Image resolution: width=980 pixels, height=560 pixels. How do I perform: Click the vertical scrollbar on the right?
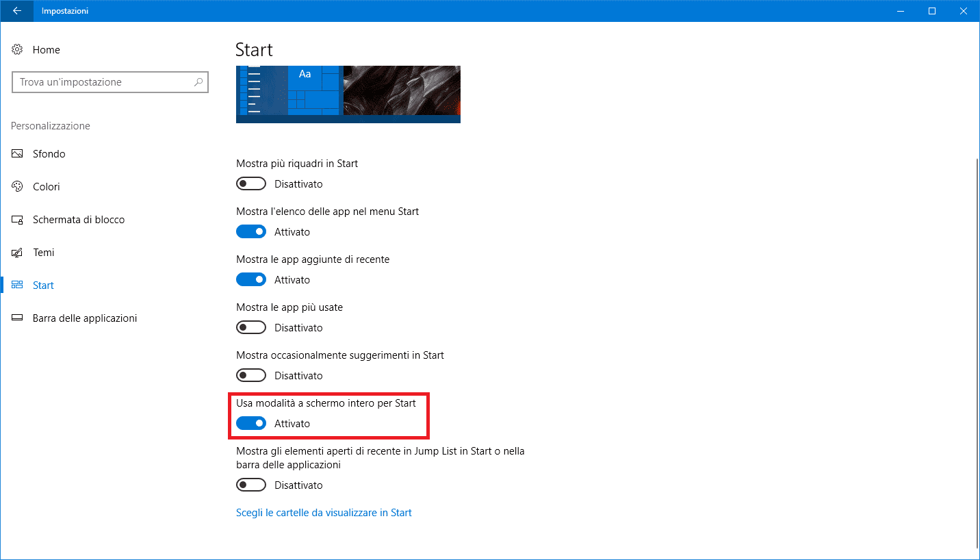coord(976,342)
